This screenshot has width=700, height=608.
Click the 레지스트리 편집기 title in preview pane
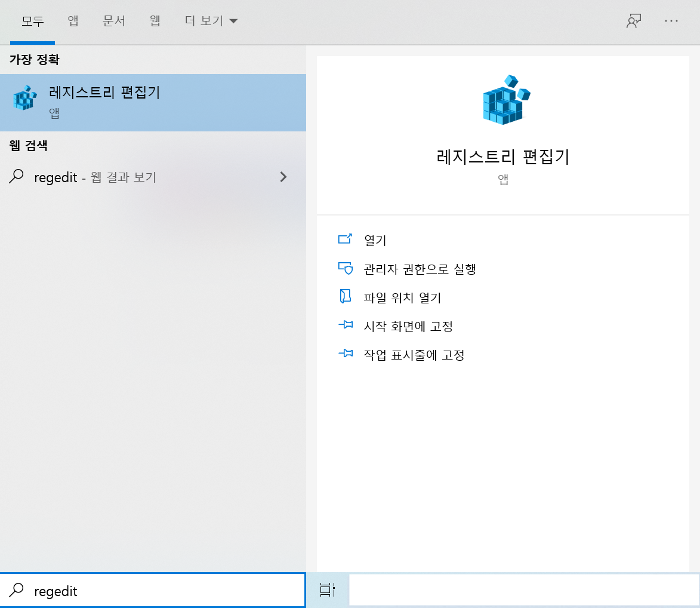point(502,157)
